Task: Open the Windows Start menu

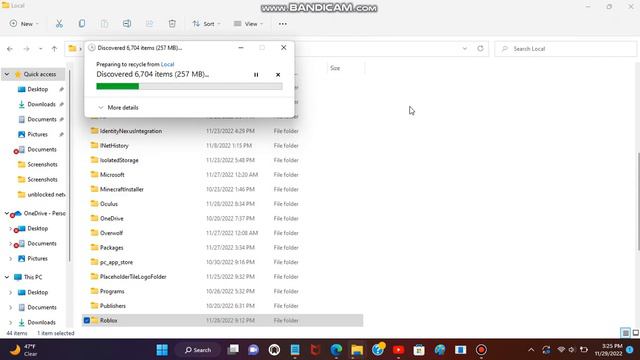Action: (162, 350)
